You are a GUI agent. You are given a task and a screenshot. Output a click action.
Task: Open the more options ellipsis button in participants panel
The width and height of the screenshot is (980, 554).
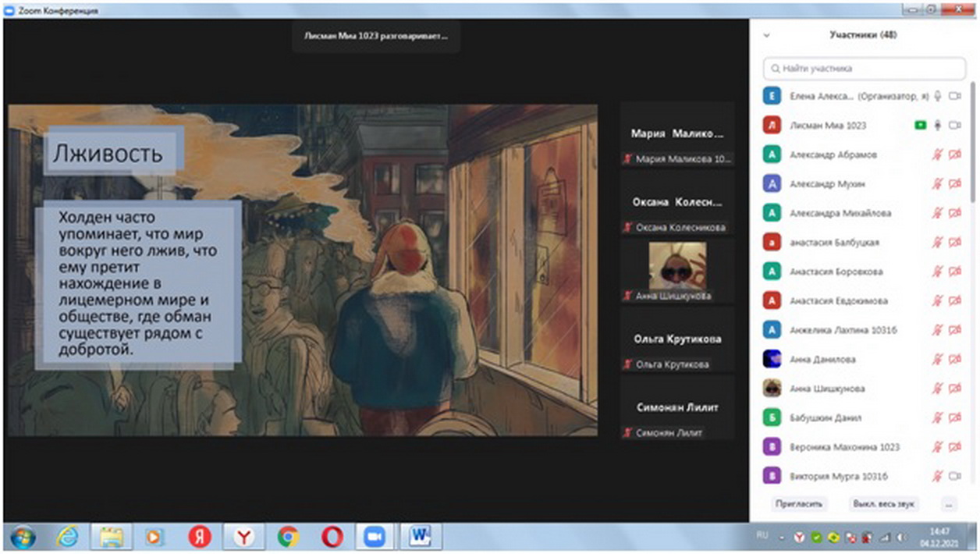click(948, 504)
